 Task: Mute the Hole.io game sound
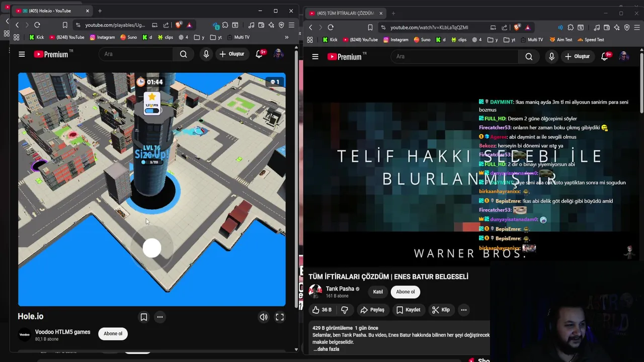pyautogui.click(x=264, y=317)
